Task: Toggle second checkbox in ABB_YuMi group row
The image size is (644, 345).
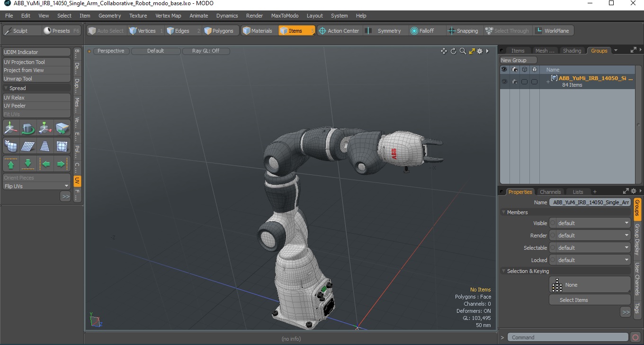Action: click(534, 82)
